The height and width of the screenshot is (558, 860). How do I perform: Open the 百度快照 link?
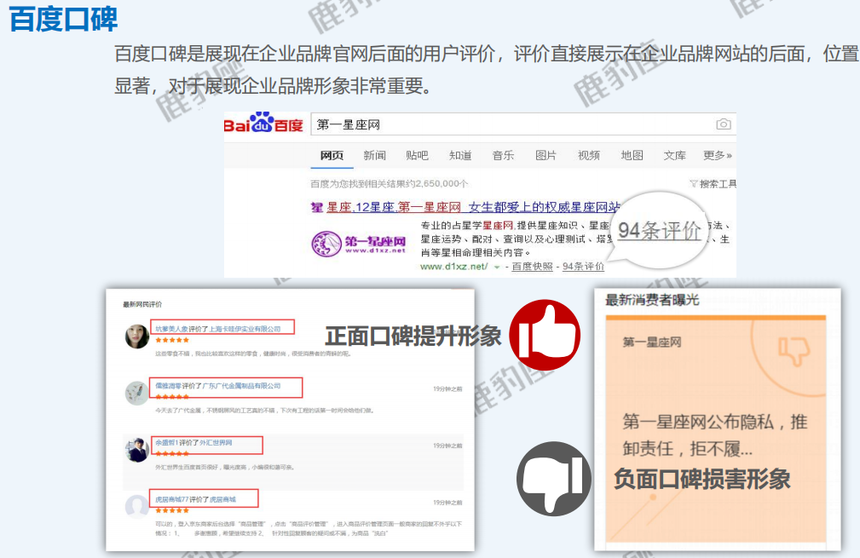(x=532, y=267)
